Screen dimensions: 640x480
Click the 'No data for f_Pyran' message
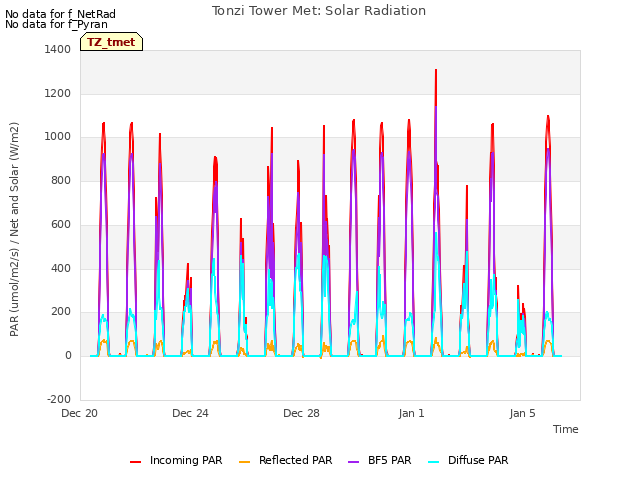[x=56, y=24]
